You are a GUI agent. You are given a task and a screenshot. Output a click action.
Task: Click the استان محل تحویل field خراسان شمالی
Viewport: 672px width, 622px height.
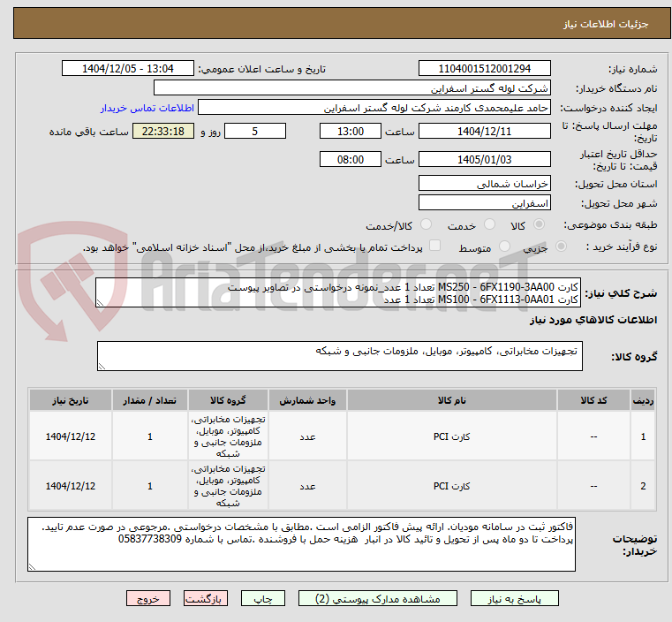coord(484,184)
